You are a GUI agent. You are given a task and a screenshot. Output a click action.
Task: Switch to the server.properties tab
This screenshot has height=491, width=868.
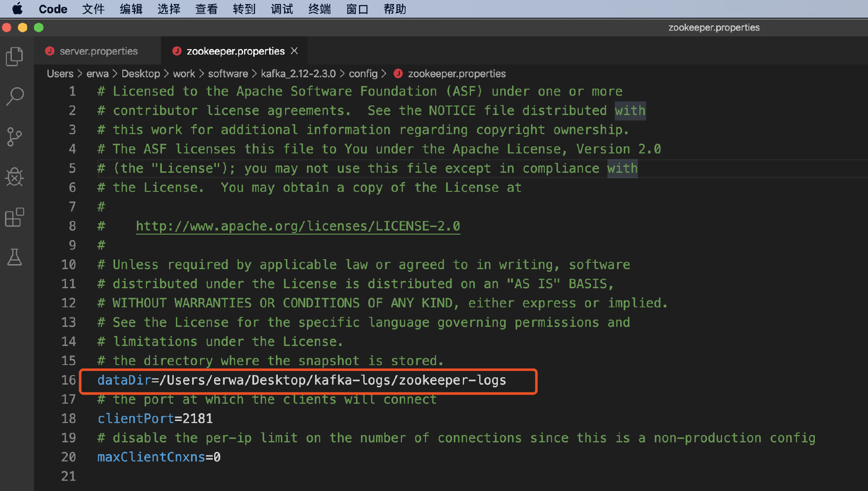click(98, 51)
